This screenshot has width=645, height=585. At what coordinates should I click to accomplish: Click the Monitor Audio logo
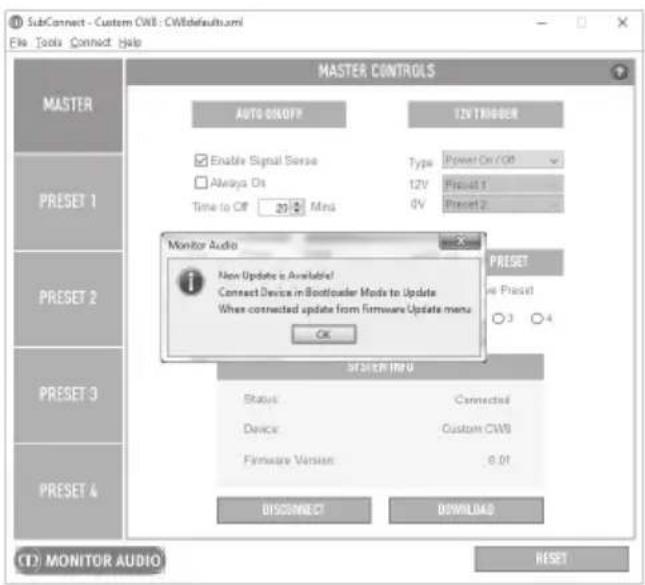click(89, 560)
